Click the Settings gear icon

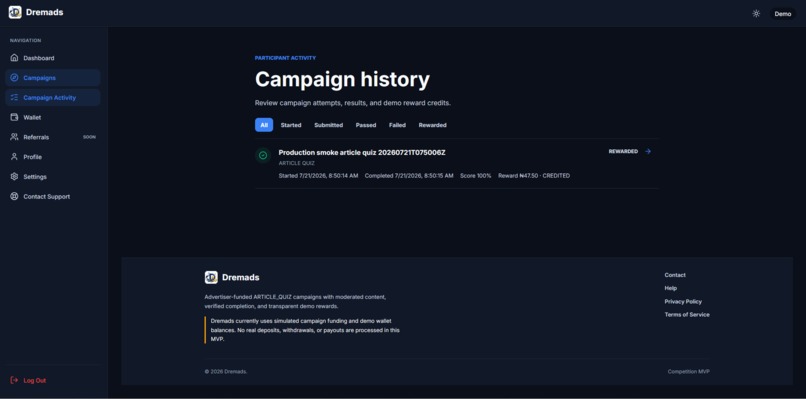[x=14, y=177]
